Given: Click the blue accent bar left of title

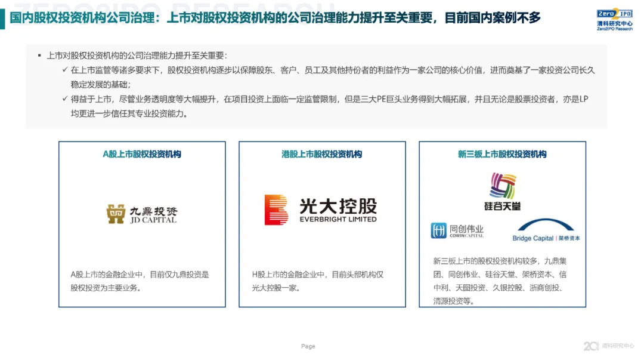Looking at the screenshot, I should (2, 18).
